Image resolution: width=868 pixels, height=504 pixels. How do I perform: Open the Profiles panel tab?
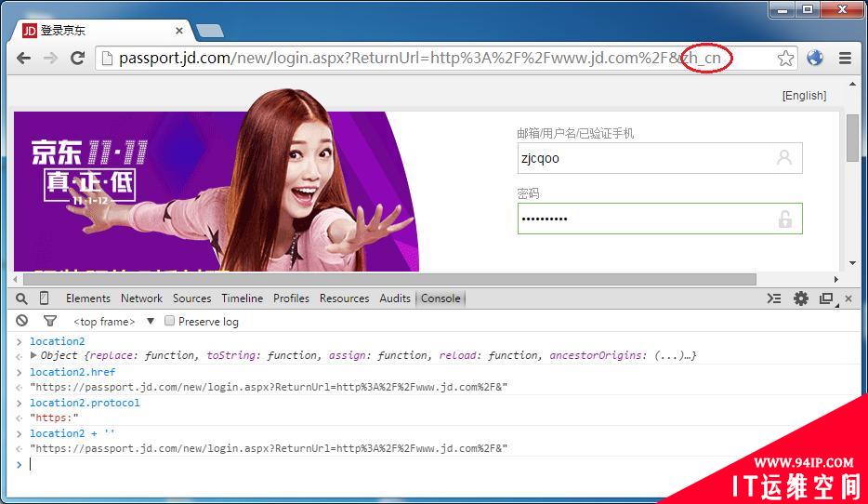pyautogui.click(x=291, y=298)
